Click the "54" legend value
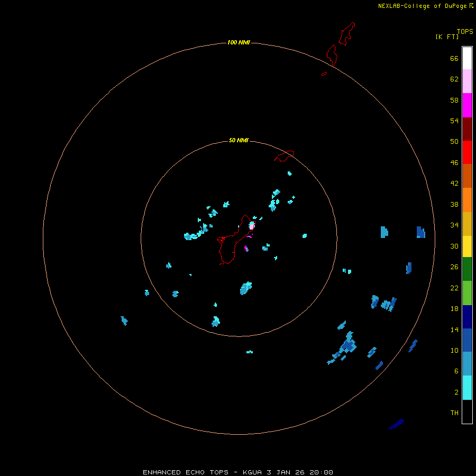 (454, 121)
